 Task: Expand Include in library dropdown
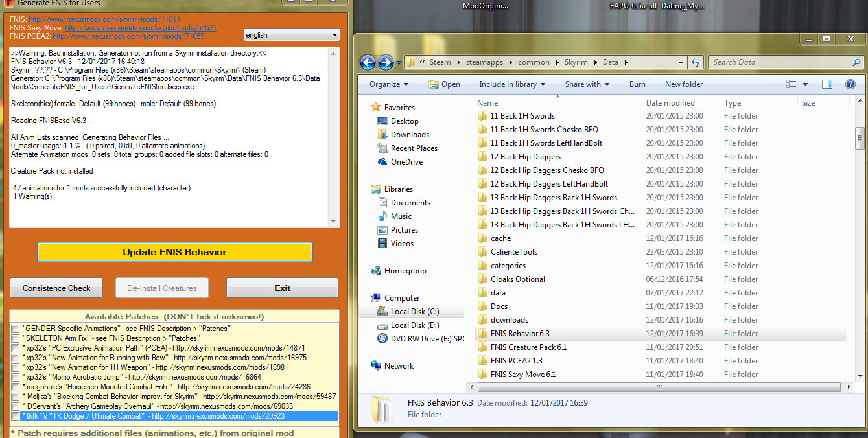(512, 84)
